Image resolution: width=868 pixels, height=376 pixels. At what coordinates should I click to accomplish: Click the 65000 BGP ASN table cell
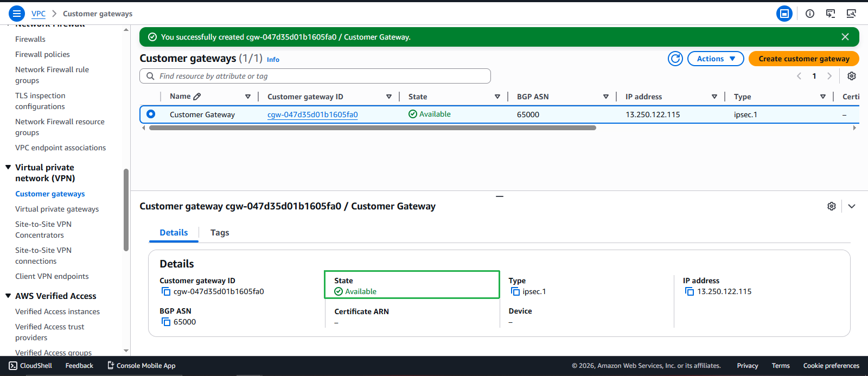pyautogui.click(x=528, y=114)
